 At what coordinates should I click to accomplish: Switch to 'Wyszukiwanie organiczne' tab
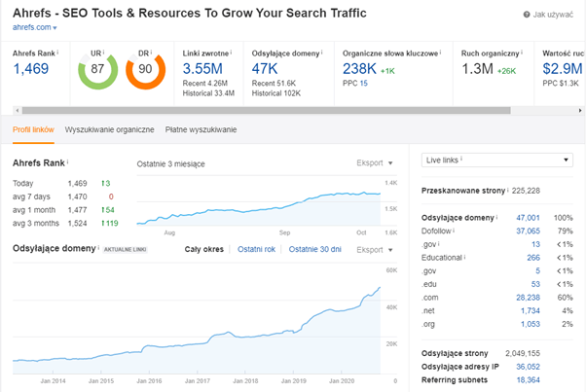click(110, 128)
